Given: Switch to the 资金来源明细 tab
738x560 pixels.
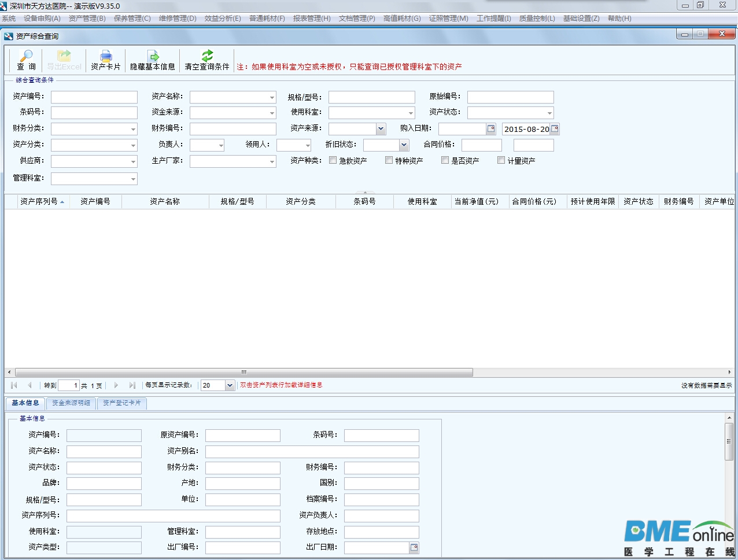Looking at the screenshot, I should [71, 403].
